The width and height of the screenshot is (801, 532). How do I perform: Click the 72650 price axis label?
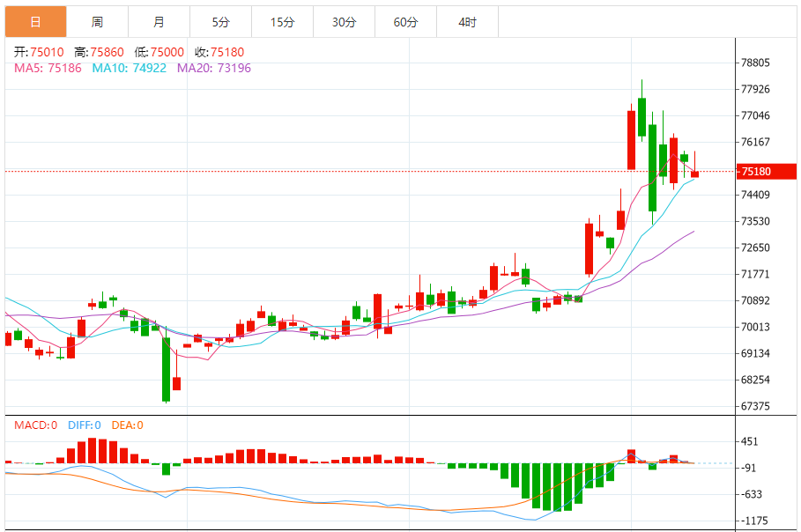coord(755,248)
